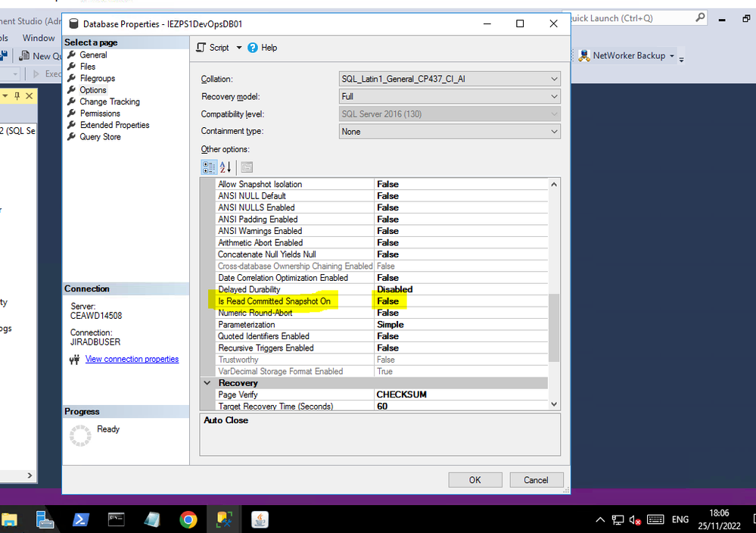This screenshot has width=756, height=533.
Task: Toggle the Object Explorer pin icon
Action: coord(17,95)
